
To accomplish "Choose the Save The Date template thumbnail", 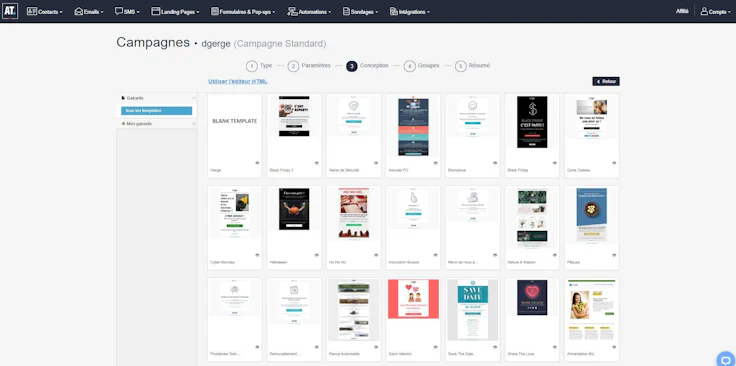I will [x=472, y=310].
